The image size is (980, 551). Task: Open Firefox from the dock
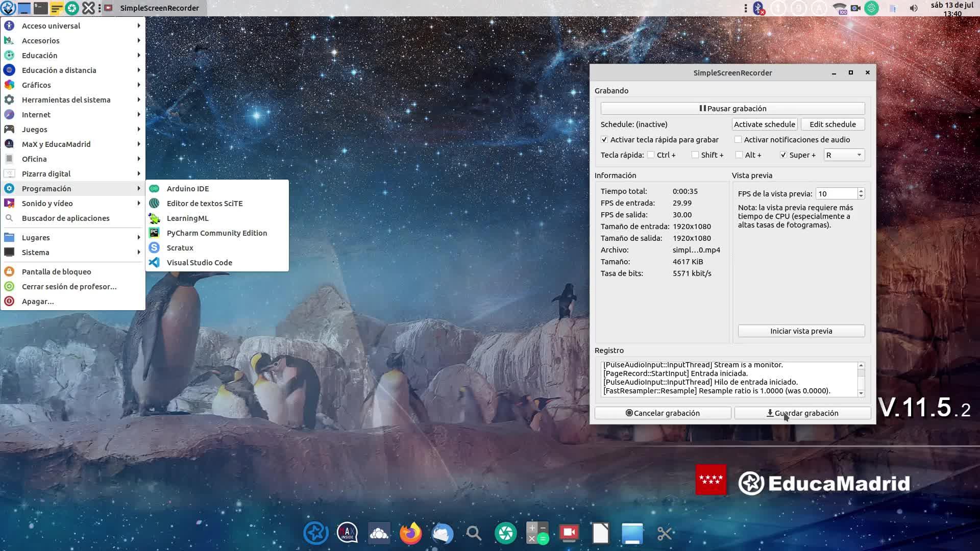pyautogui.click(x=410, y=534)
